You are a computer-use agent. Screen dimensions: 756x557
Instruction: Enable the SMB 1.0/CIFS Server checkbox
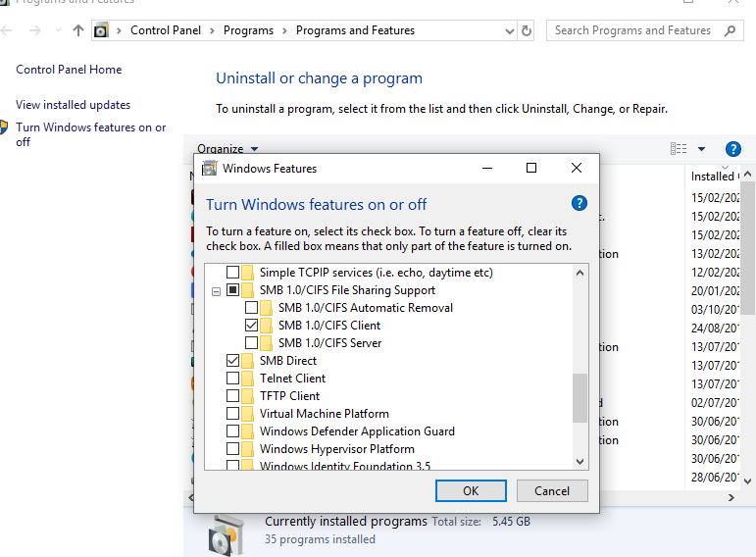(x=251, y=343)
